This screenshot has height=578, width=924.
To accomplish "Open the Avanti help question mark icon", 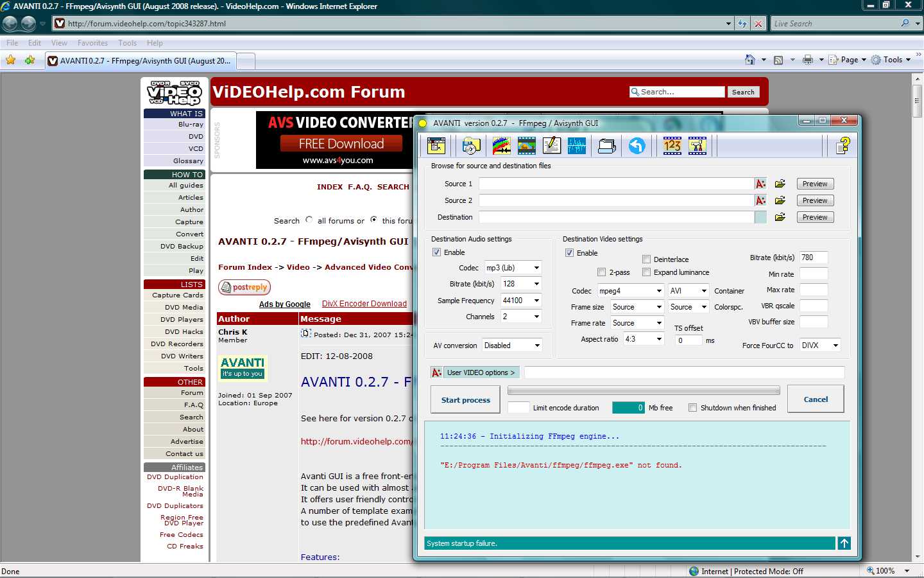I will 843,146.
